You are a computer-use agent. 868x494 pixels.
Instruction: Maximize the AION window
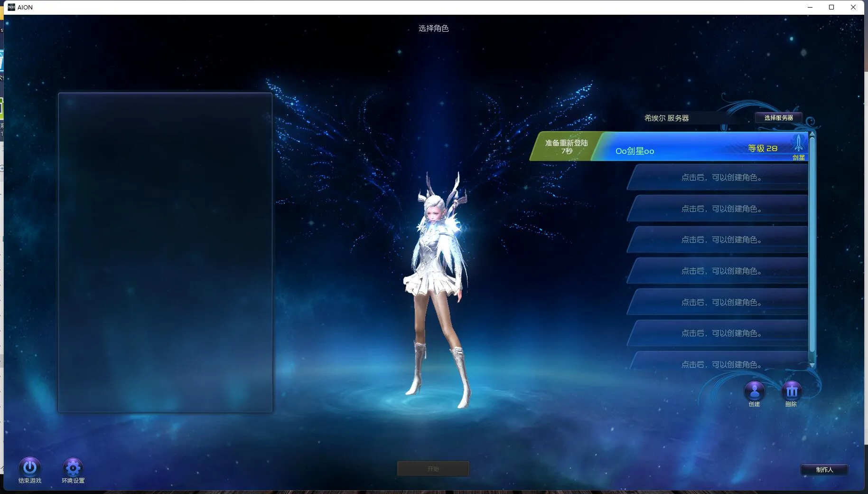click(831, 7)
